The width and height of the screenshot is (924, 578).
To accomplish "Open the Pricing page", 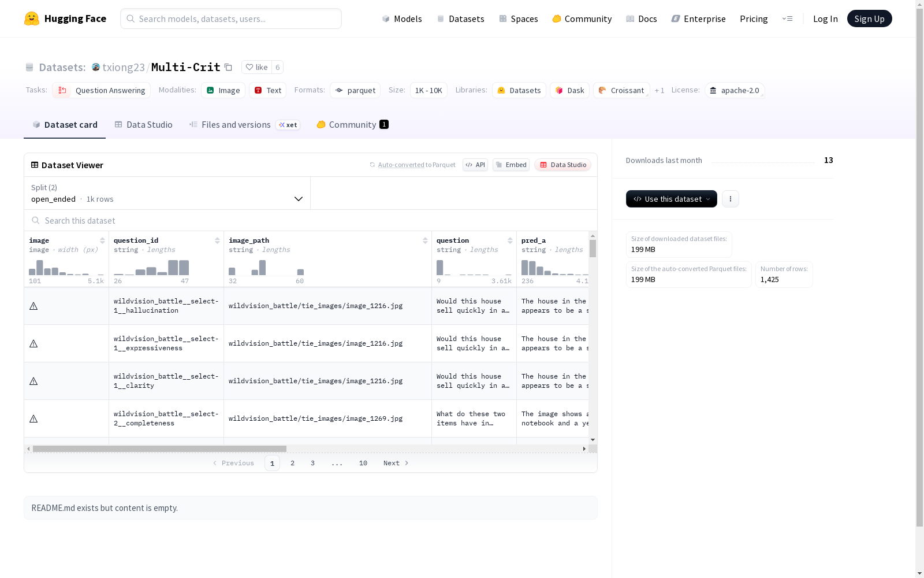I will (x=754, y=18).
